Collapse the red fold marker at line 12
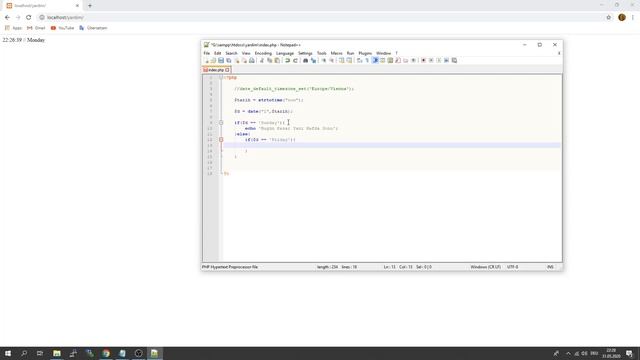Image resolution: width=640 pixels, height=360 pixels. pyautogui.click(x=221, y=140)
